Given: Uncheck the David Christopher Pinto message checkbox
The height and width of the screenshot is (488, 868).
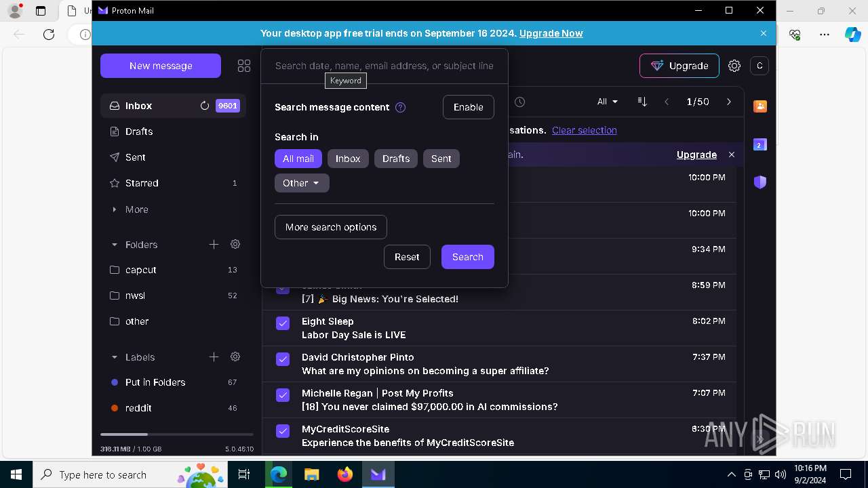Looking at the screenshot, I should 283,359.
